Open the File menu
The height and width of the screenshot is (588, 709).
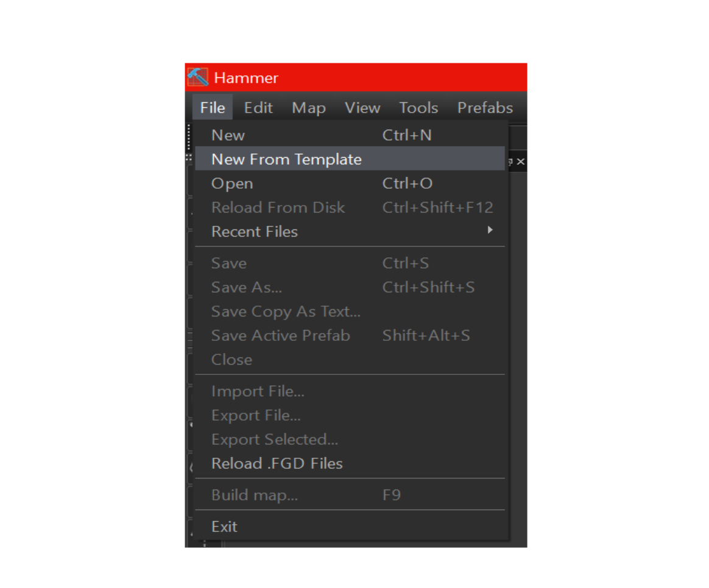[x=213, y=108]
